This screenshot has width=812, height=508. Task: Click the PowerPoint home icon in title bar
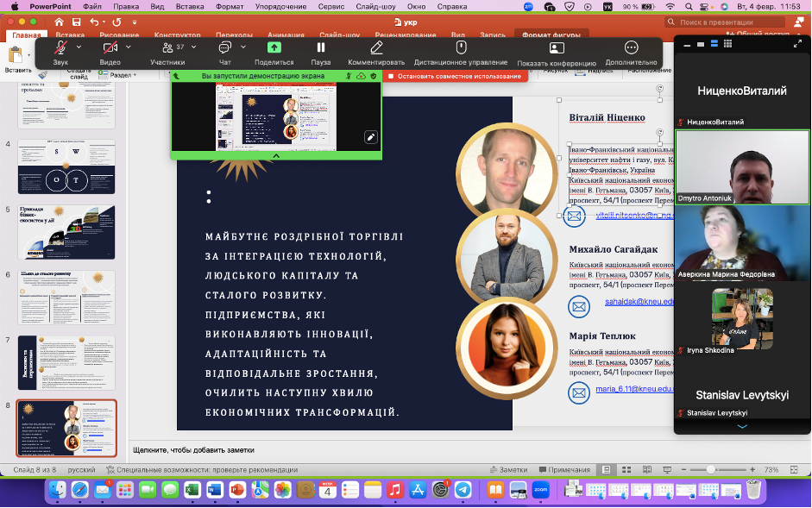59,22
